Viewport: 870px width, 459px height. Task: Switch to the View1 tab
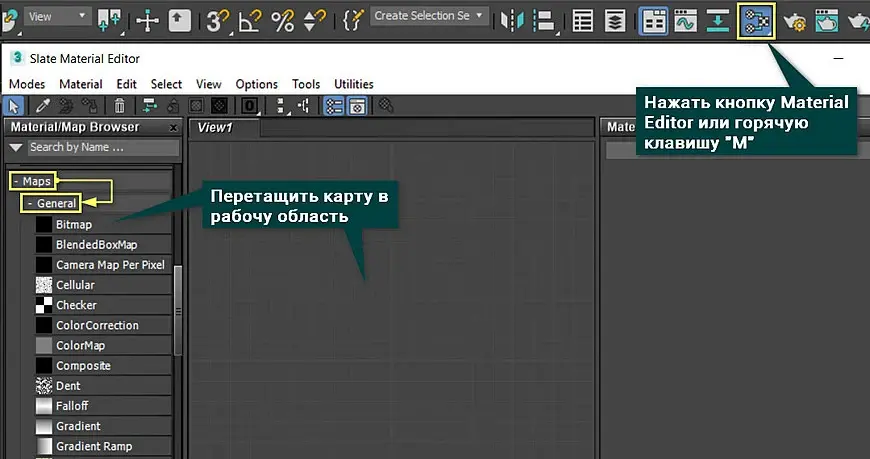pos(224,128)
